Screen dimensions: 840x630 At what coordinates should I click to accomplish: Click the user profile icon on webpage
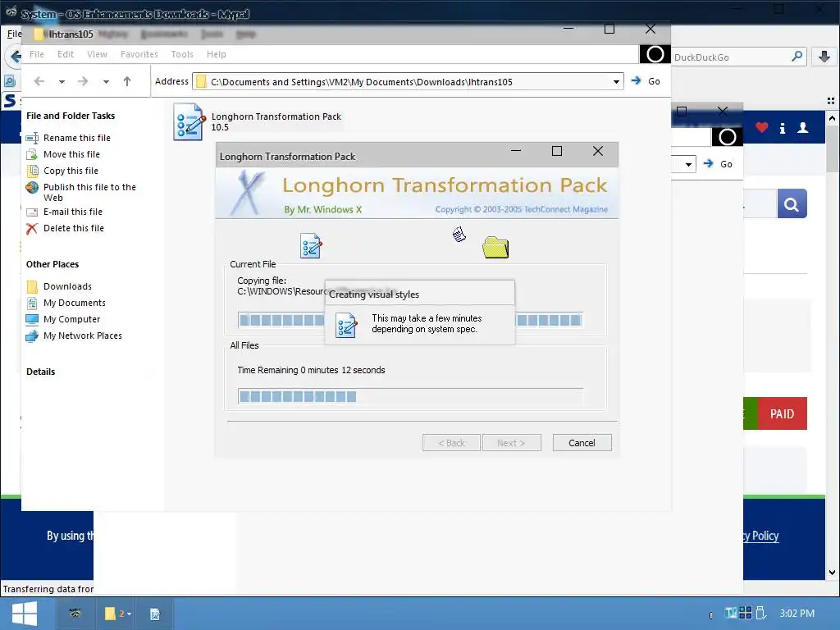click(803, 127)
